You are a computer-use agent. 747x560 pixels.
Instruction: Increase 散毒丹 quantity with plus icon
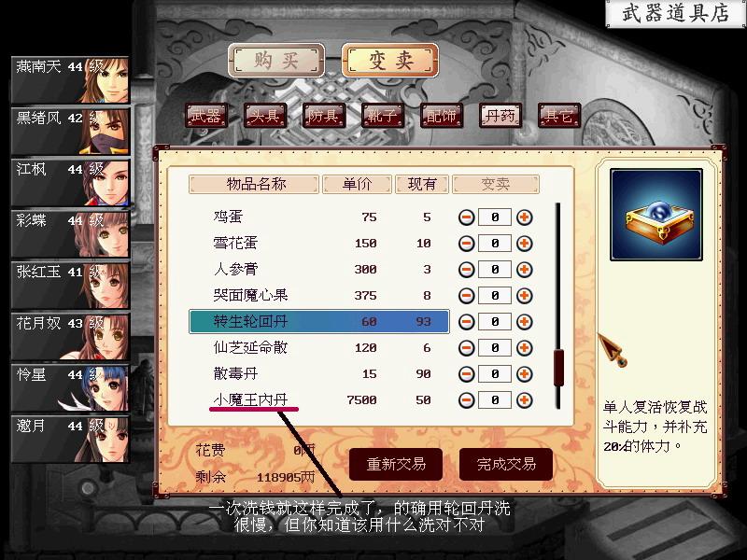pos(524,374)
